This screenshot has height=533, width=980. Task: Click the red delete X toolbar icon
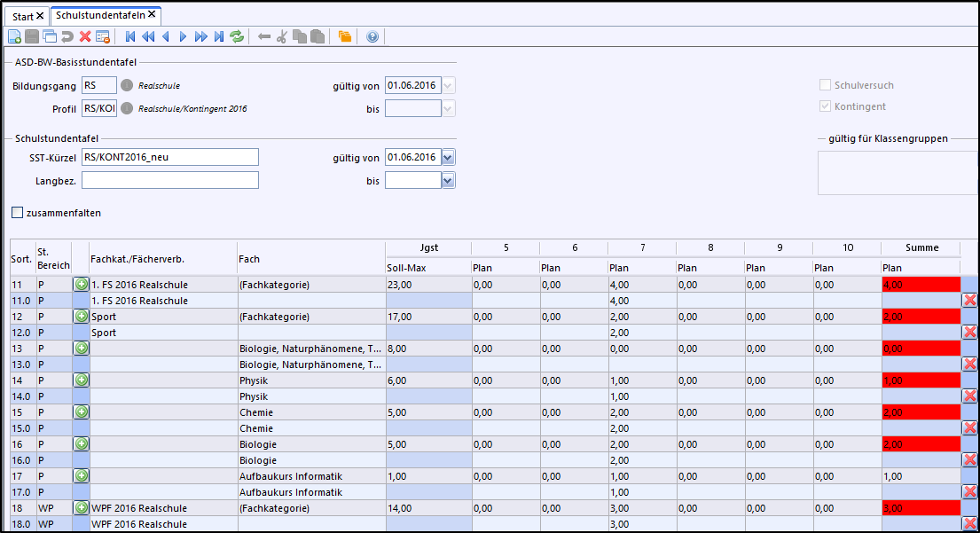[85, 36]
